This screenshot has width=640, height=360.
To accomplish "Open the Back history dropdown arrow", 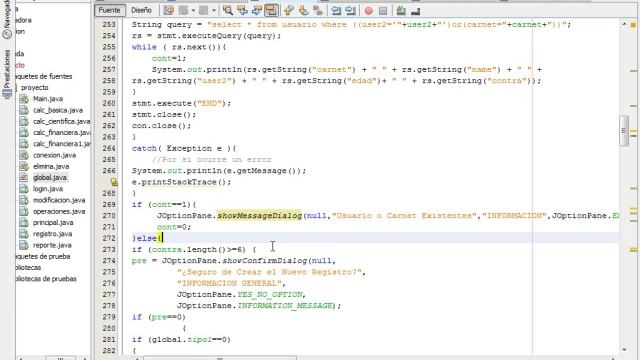I will click(193, 11).
